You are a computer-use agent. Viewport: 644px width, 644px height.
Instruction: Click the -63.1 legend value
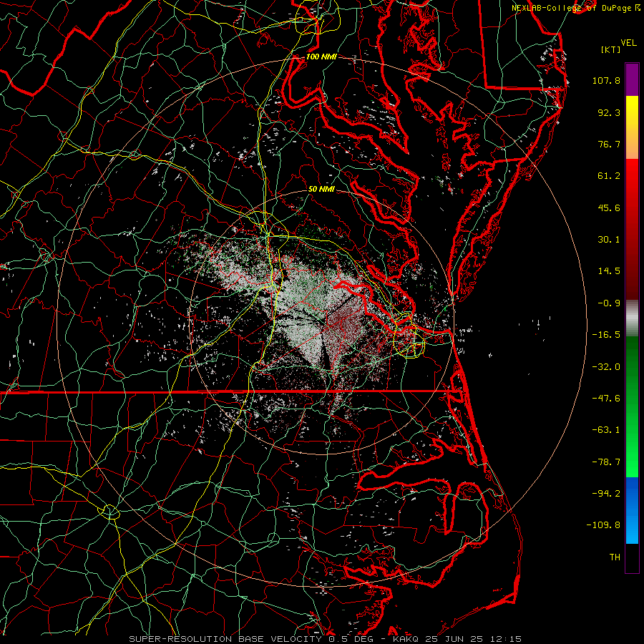tap(606, 430)
